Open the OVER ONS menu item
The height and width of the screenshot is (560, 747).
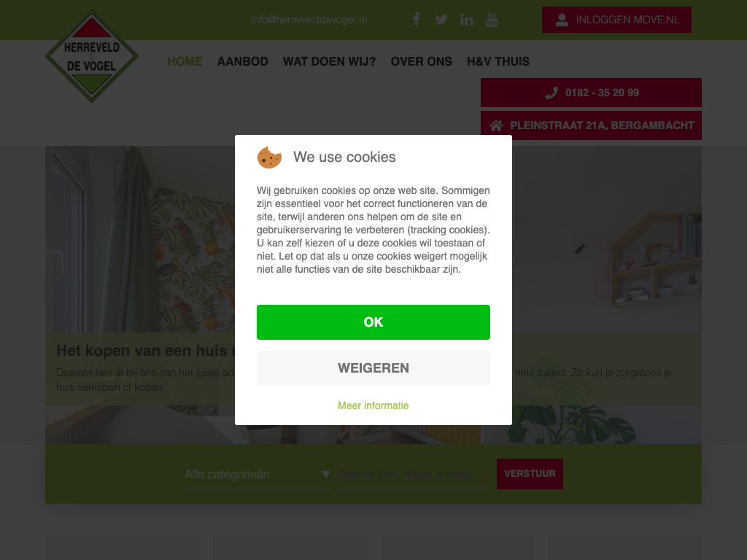pos(421,61)
